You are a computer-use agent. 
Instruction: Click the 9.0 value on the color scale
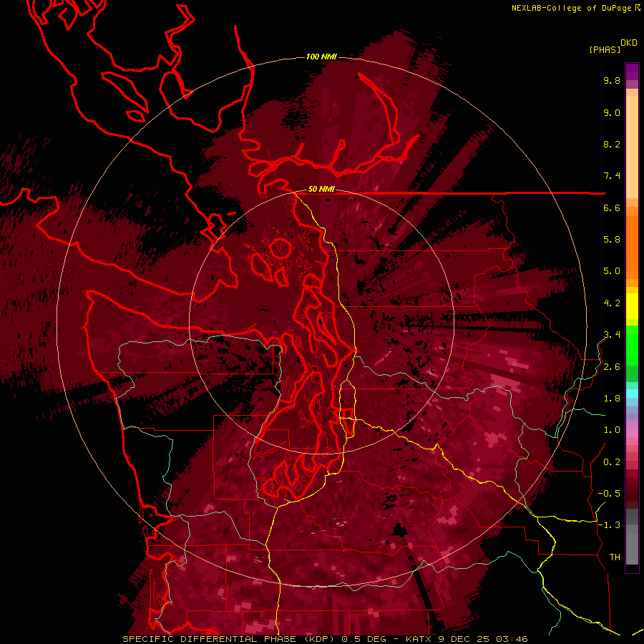[x=612, y=112]
